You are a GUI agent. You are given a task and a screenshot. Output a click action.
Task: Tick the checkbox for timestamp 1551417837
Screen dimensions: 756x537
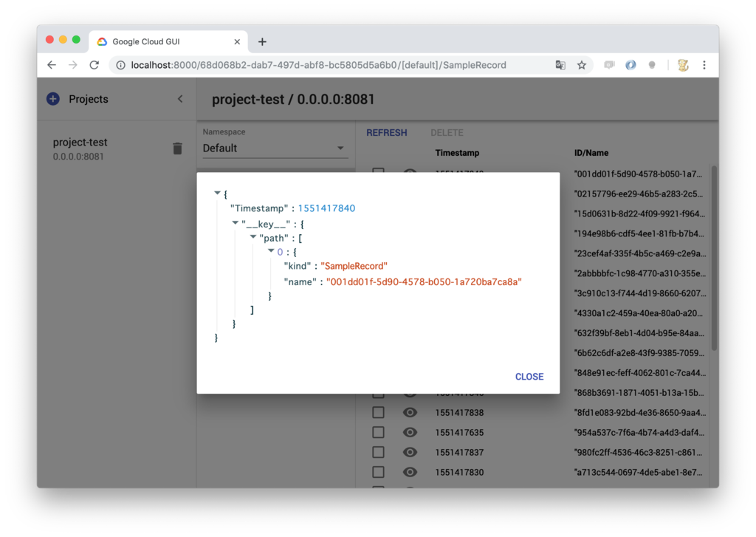click(379, 452)
